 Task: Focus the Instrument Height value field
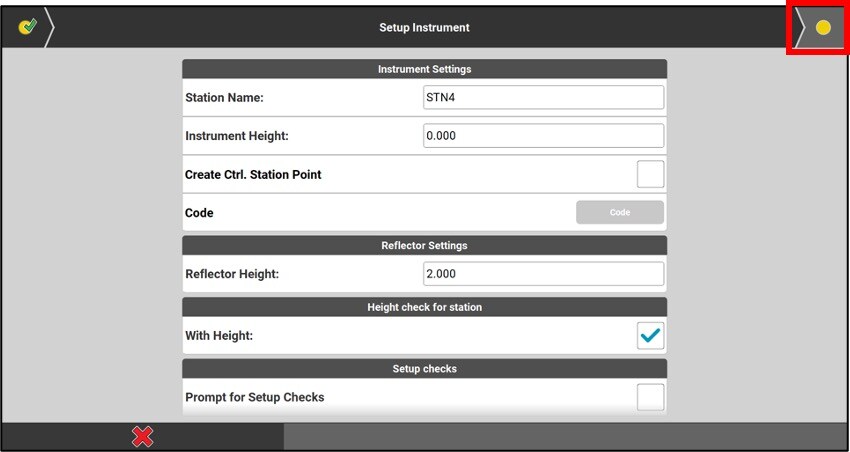pos(543,136)
